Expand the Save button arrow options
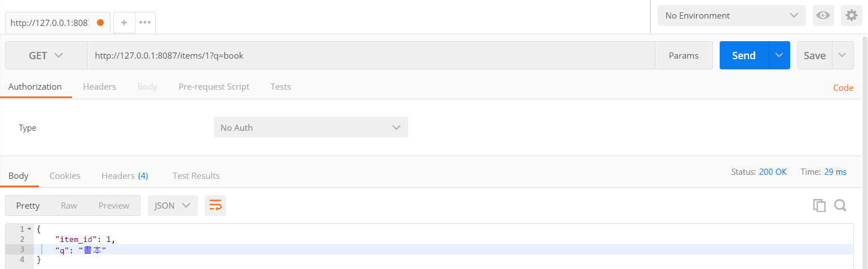The height and width of the screenshot is (269, 868). (x=842, y=55)
